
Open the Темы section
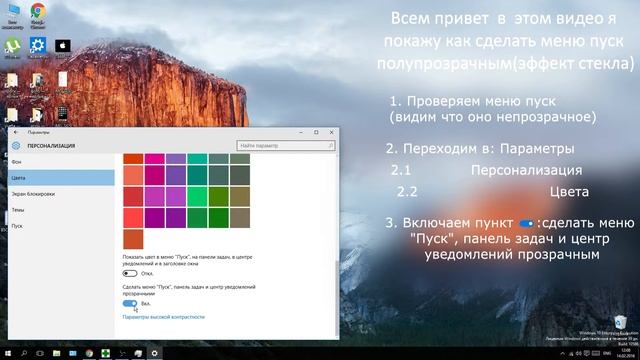point(61,210)
